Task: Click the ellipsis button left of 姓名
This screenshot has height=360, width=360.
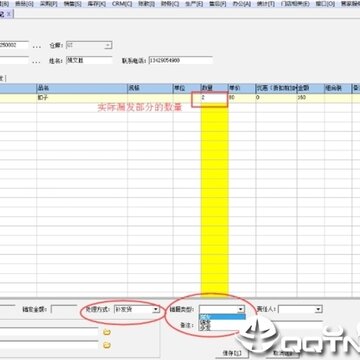Action: tap(37, 62)
